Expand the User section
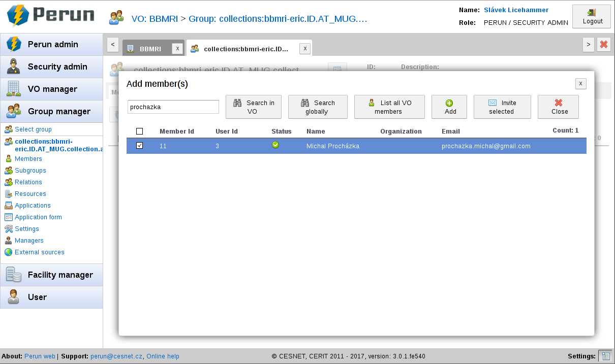Image resolution: width=615 pixels, height=364 pixels. 51,297
